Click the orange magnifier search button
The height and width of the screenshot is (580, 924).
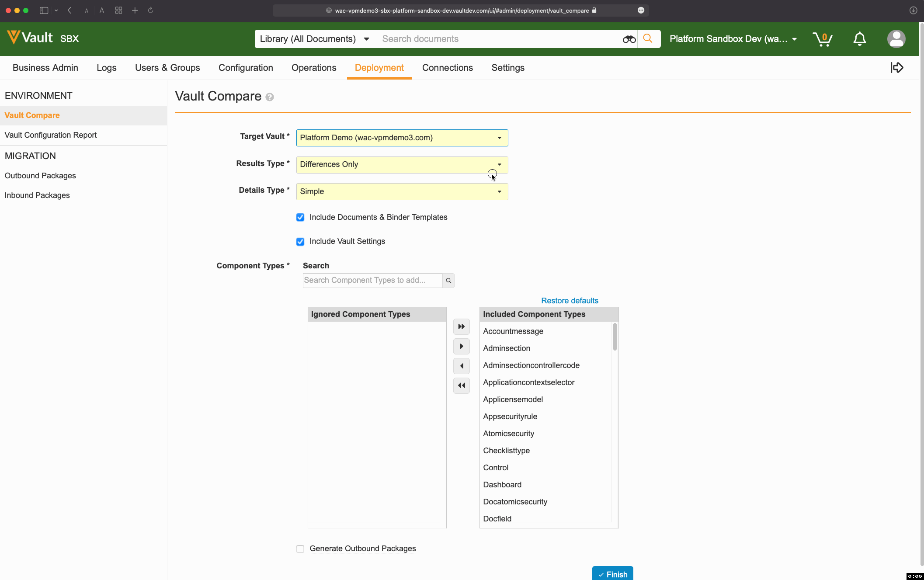coord(648,39)
